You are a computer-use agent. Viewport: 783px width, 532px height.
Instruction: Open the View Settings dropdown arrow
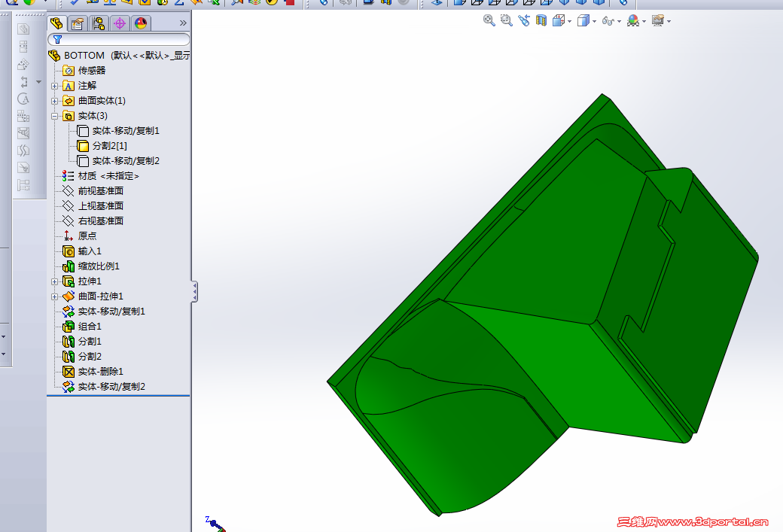pyautogui.click(x=669, y=22)
